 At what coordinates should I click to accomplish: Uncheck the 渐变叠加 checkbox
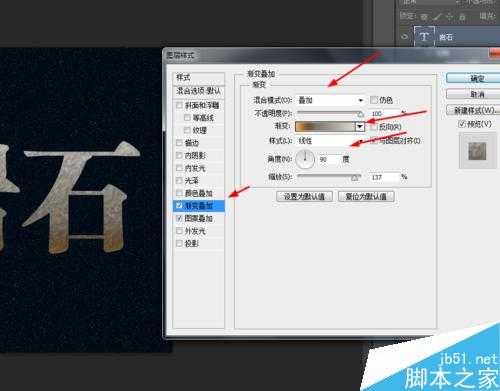pos(179,205)
